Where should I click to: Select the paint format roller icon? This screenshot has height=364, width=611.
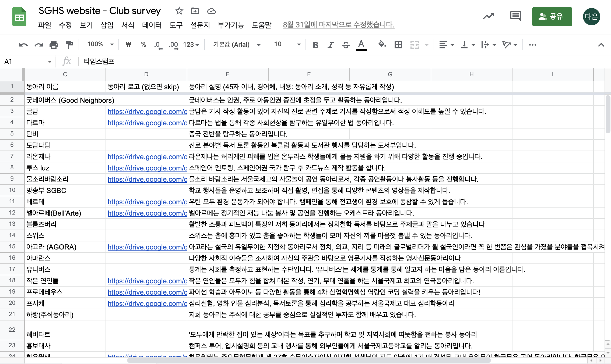[x=69, y=45]
